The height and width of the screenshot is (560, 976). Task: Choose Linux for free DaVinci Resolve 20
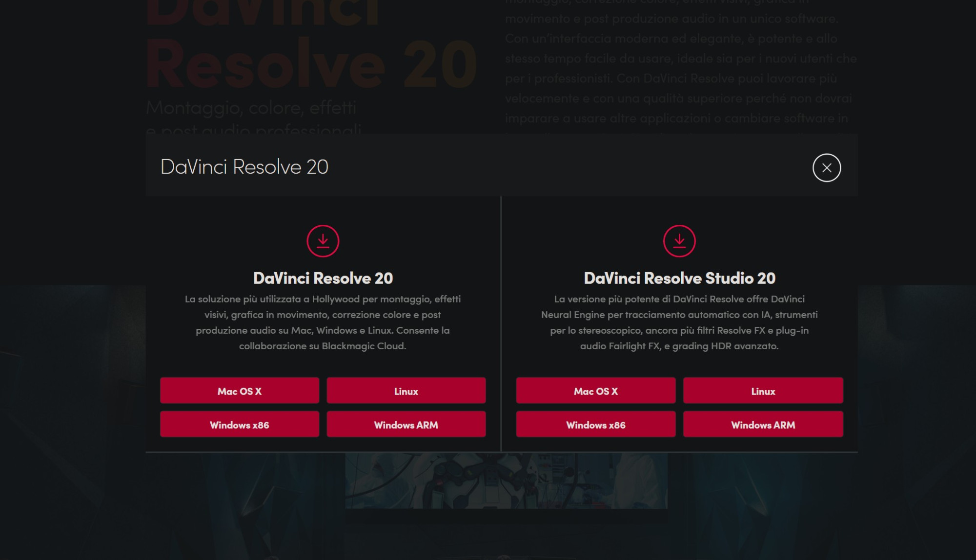point(406,391)
